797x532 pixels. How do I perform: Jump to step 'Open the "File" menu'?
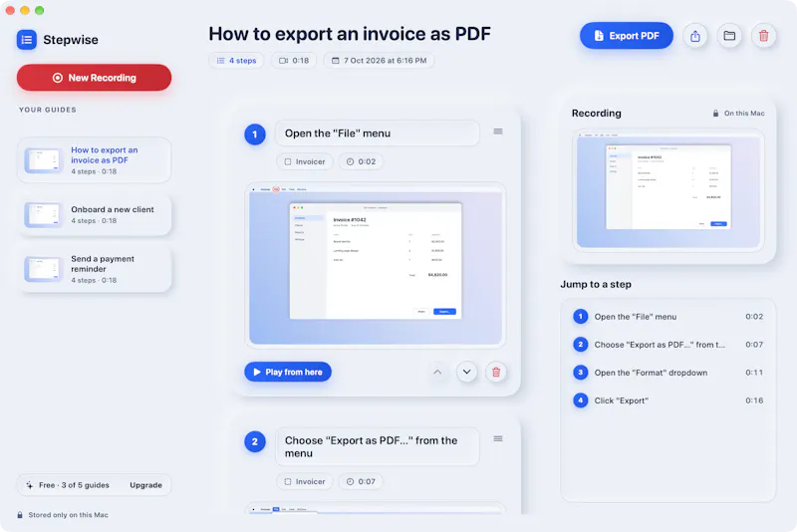click(x=668, y=317)
